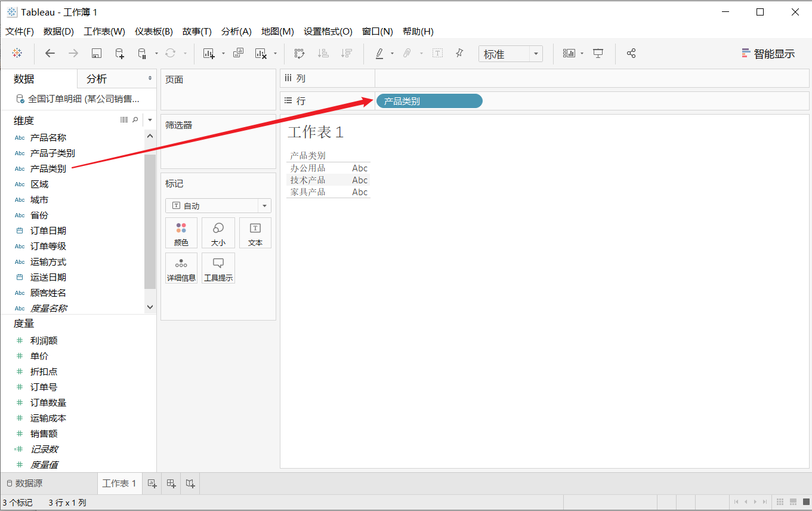Image resolution: width=812 pixels, height=511 pixels.
Task: Click the 产品类别 pill on the rows shelf
Action: pyautogui.click(x=428, y=100)
